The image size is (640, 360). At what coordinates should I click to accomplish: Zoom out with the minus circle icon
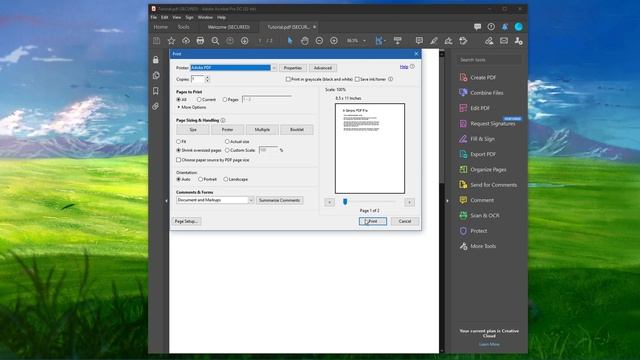(x=319, y=41)
